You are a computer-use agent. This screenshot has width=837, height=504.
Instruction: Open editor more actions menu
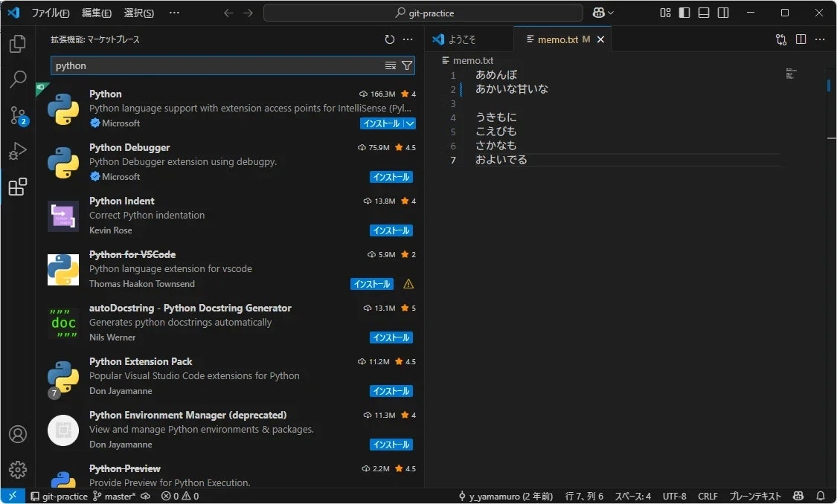(820, 39)
